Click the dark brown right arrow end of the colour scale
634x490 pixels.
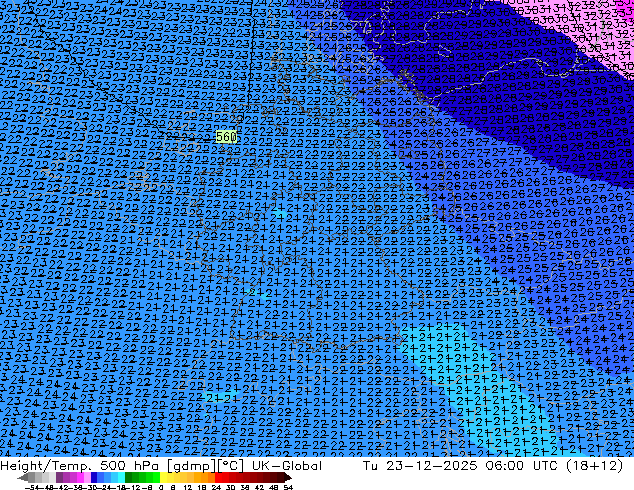click(x=288, y=477)
